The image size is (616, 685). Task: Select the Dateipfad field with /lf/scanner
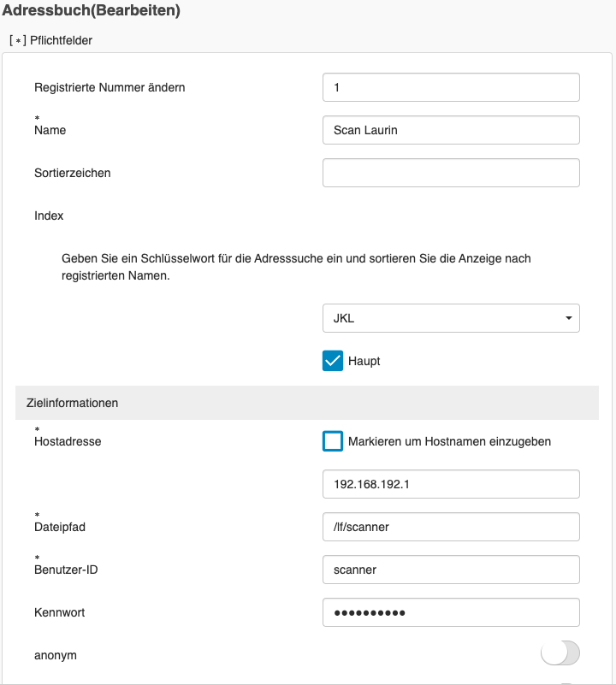click(451, 526)
